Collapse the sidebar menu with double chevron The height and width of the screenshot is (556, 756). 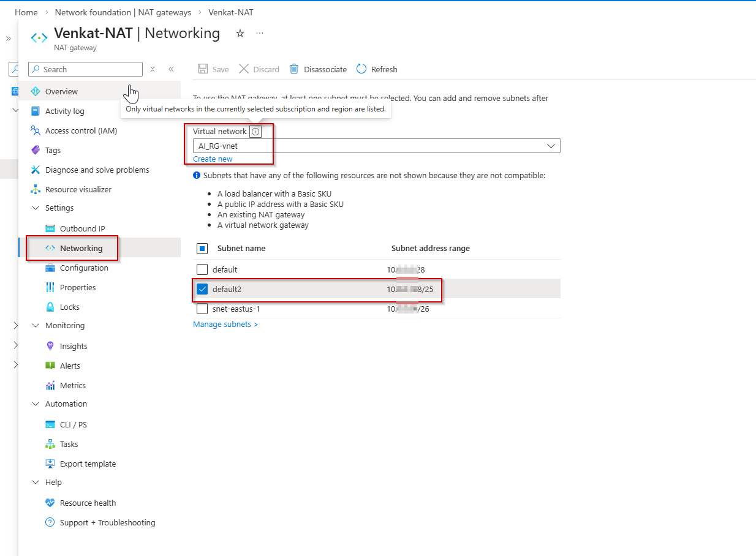171,69
